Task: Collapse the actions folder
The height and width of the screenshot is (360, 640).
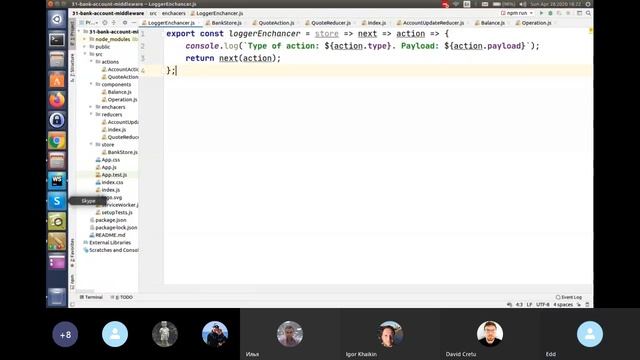Action: (91, 62)
